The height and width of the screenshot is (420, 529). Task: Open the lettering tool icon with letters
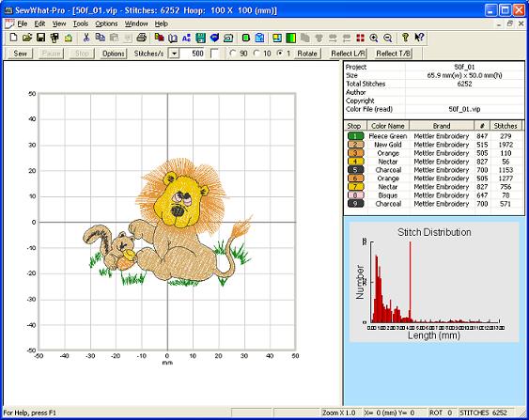click(x=186, y=38)
